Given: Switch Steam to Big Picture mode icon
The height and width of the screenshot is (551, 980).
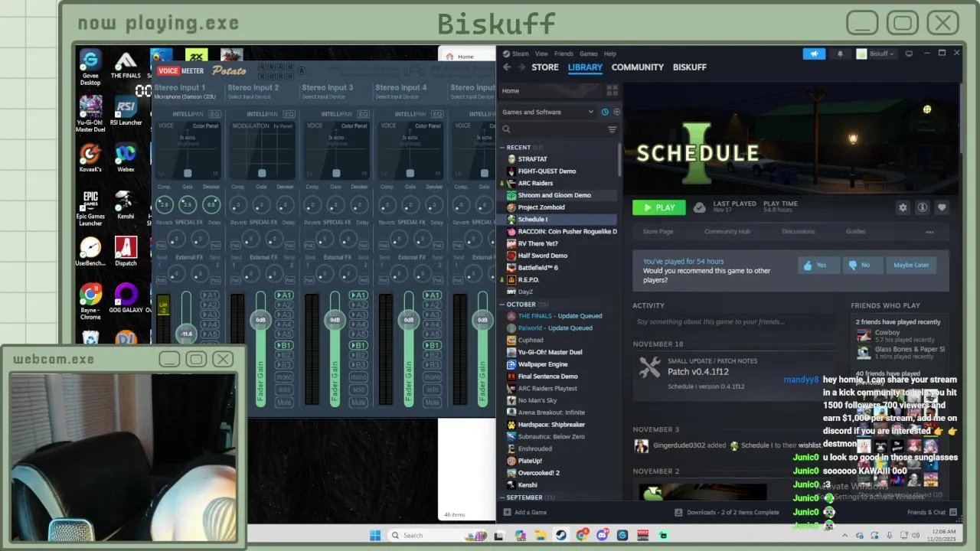Looking at the screenshot, I should pos(909,54).
